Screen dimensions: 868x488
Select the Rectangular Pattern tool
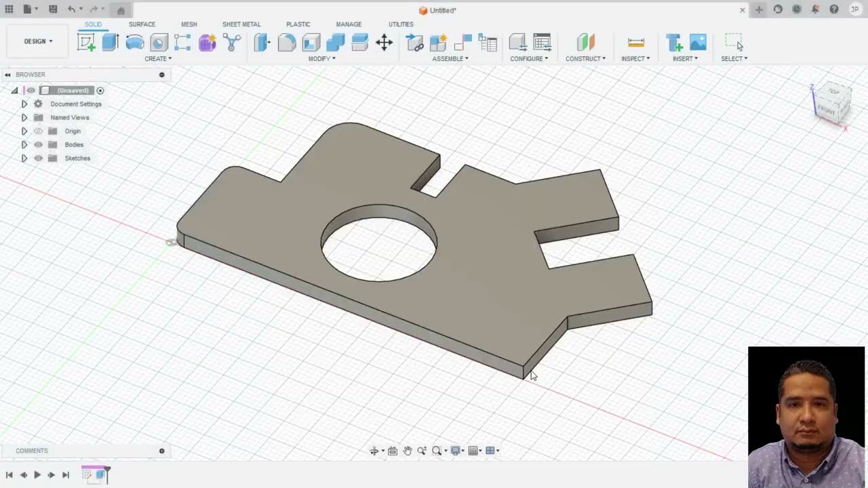(x=182, y=43)
